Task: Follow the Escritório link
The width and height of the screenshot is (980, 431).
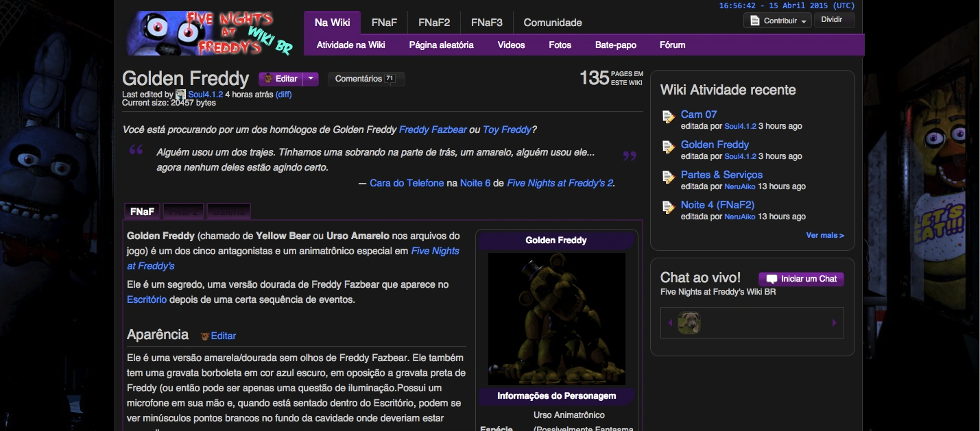Action: point(147,299)
